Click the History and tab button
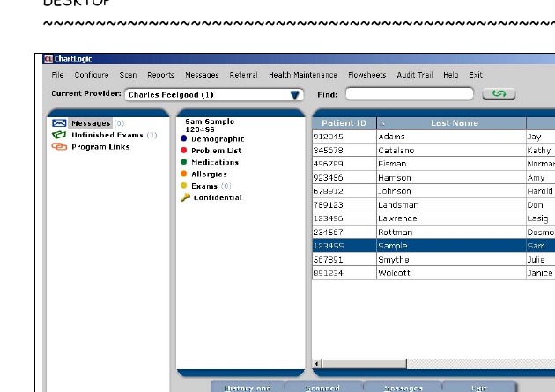This screenshot has width=555, height=392. click(x=248, y=387)
